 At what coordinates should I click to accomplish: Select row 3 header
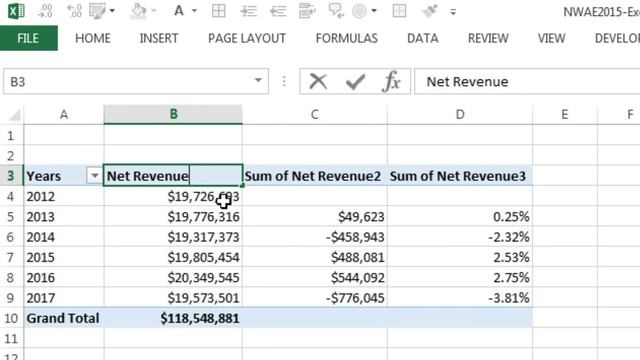click(x=11, y=176)
